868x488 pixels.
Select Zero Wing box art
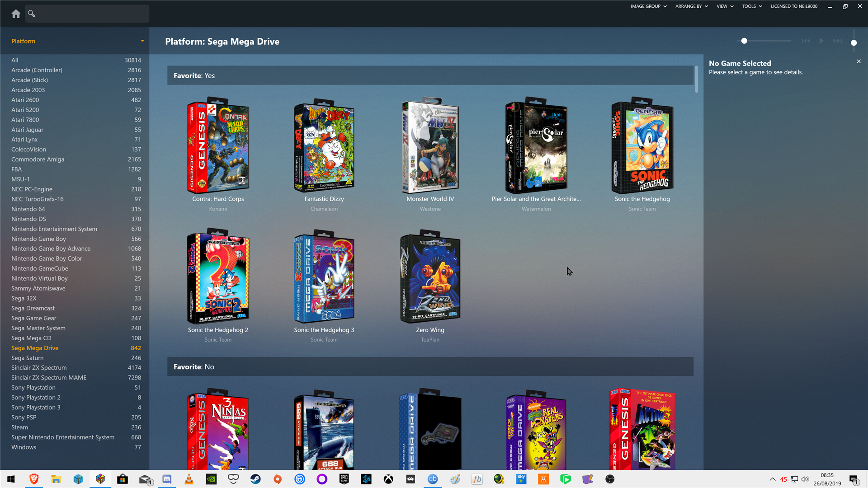pos(430,277)
